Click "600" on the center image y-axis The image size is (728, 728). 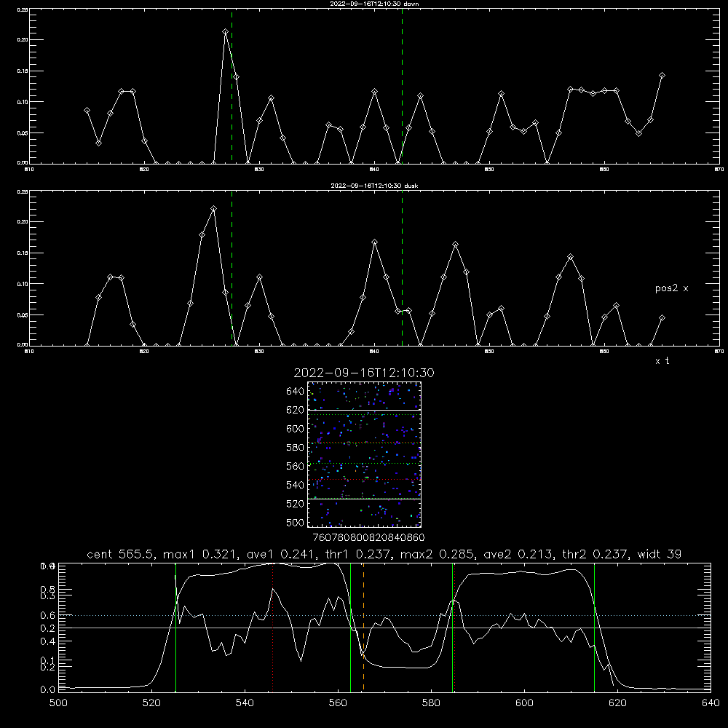coord(296,429)
